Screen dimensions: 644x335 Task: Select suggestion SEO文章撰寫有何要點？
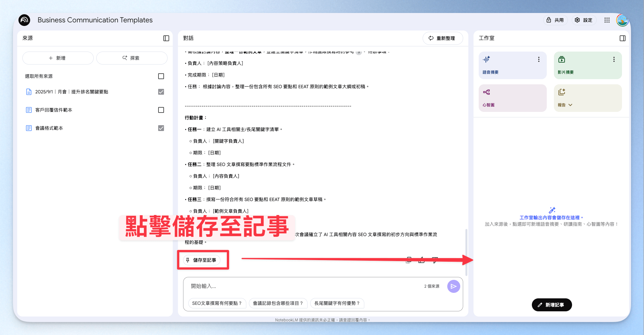[x=217, y=303]
